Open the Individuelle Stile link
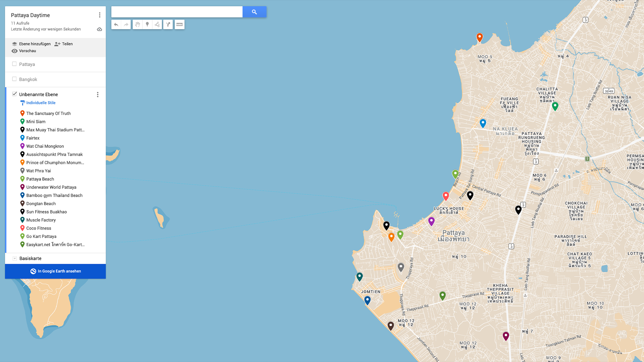 (41, 103)
